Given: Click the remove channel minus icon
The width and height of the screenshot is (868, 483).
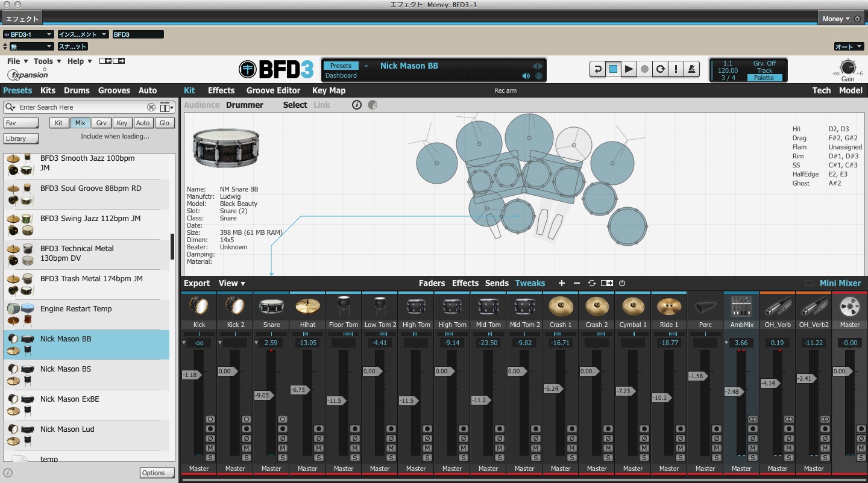Looking at the screenshot, I should click(577, 283).
